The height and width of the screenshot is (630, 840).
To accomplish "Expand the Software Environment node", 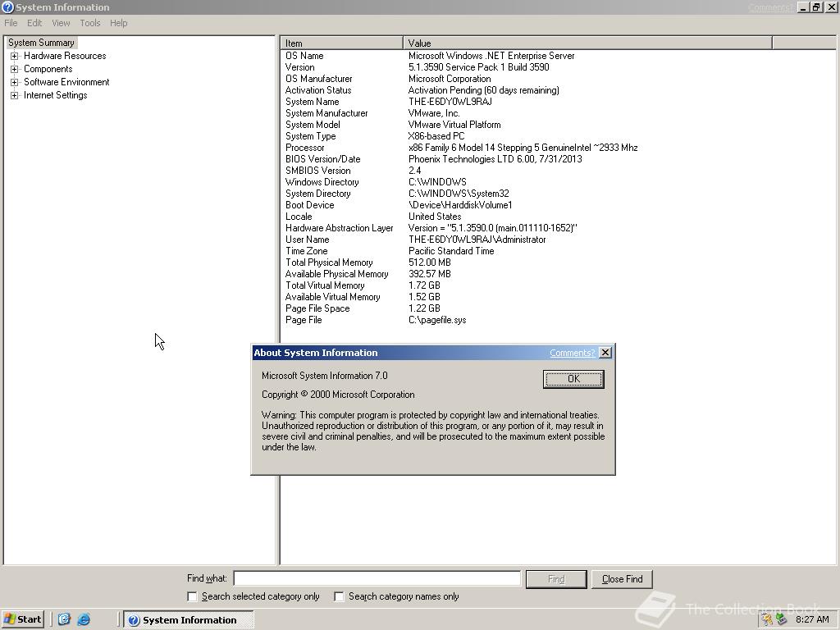I will (x=15, y=82).
